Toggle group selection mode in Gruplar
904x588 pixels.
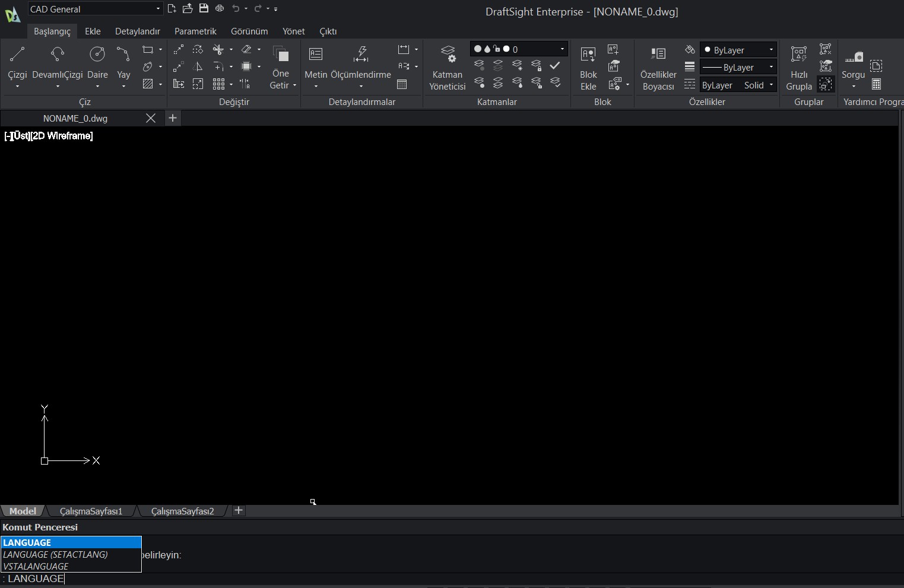tap(826, 84)
